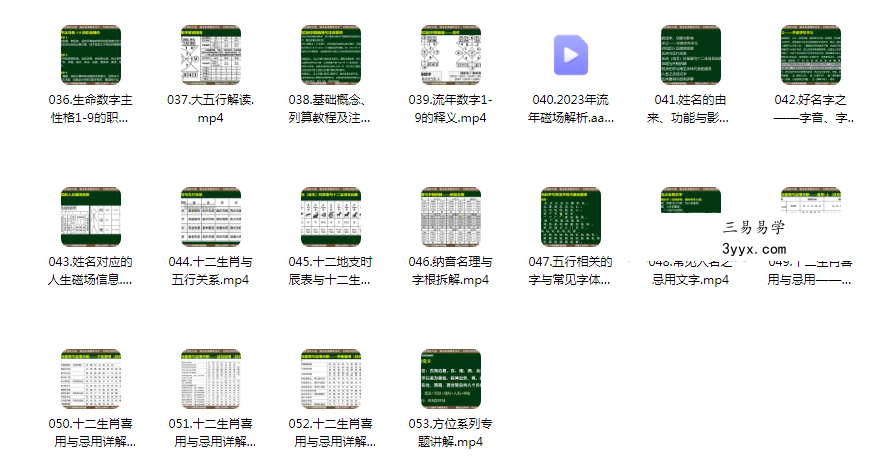The width and height of the screenshot is (882, 474).
Task: Select label 047.五行相关的字与常见字体...
Action: [570, 270]
